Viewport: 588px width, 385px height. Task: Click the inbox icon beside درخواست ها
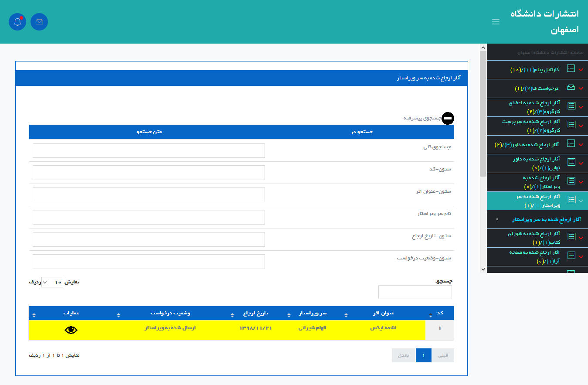pyautogui.click(x=571, y=88)
